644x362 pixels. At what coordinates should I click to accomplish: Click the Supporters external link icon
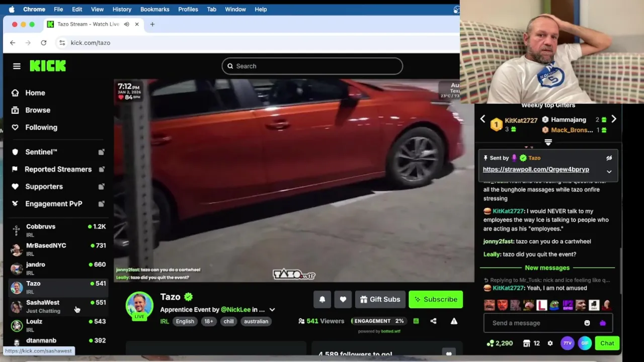point(101,187)
